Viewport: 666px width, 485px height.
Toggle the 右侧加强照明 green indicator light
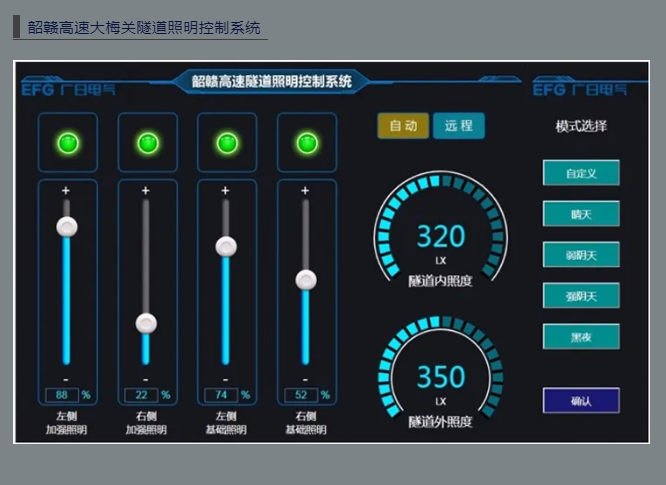click(147, 143)
